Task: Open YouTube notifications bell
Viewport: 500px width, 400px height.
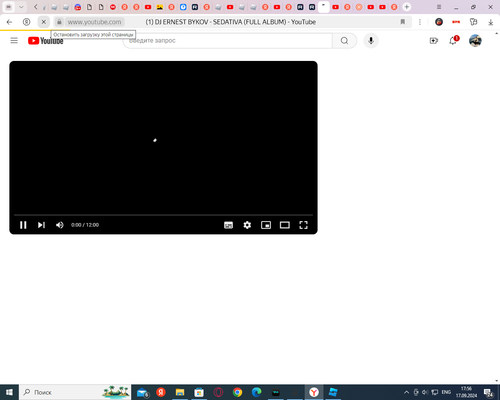Action: click(x=453, y=41)
